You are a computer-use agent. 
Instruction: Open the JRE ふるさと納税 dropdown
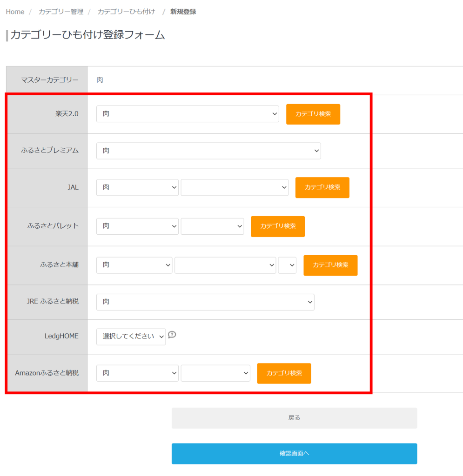click(205, 302)
